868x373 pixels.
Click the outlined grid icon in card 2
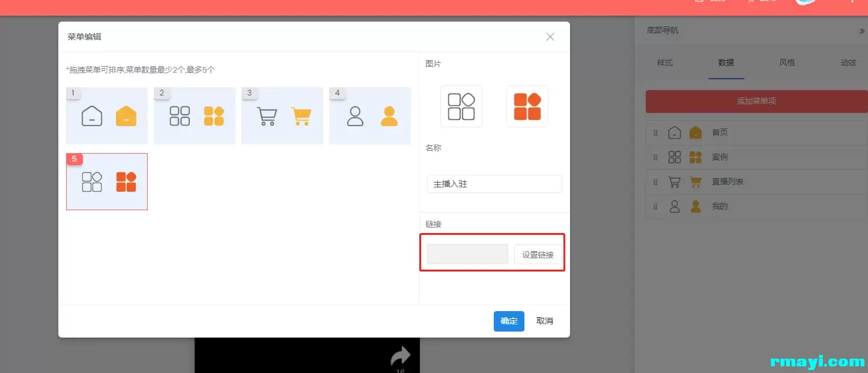(180, 116)
